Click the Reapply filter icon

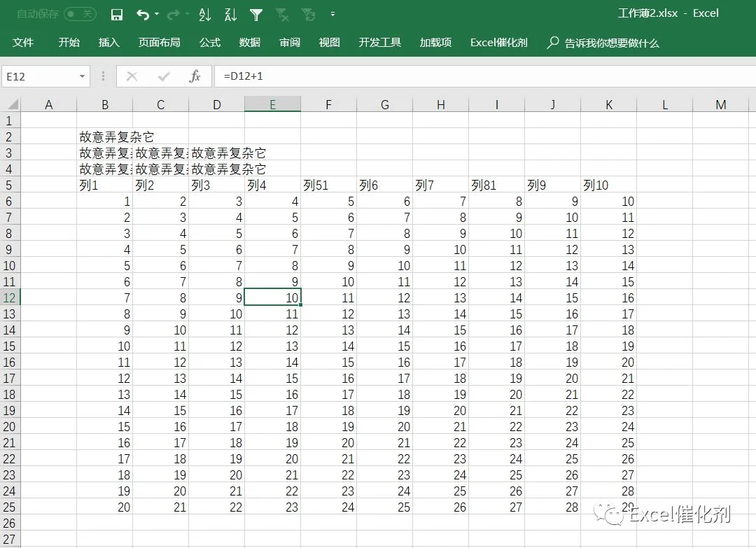coord(308,15)
